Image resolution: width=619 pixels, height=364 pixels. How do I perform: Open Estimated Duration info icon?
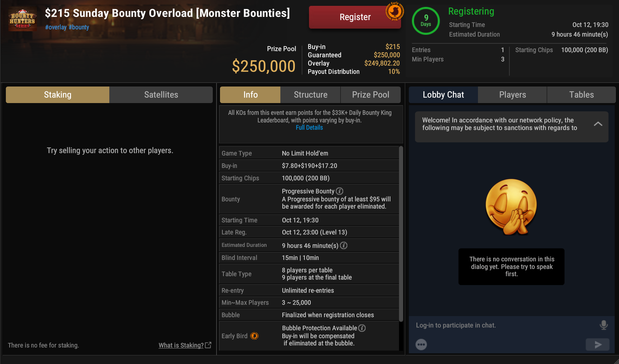tap(343, 245)
